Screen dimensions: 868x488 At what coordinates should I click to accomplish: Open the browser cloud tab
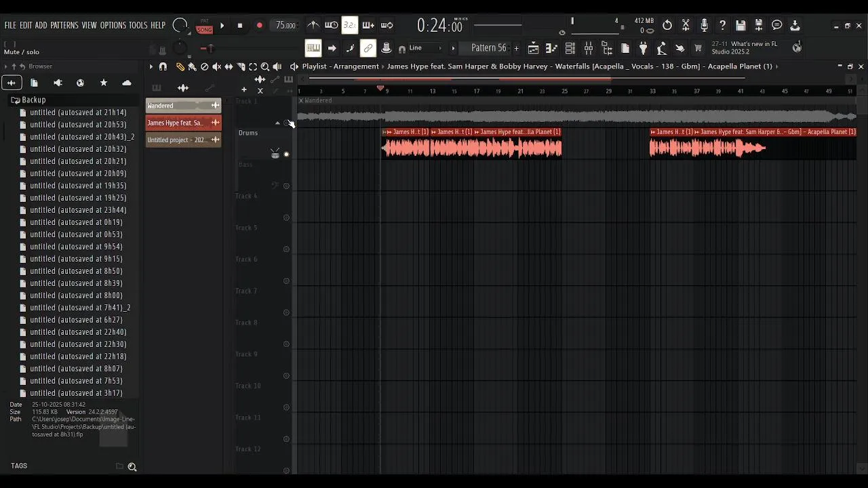click(x=127, y=83)
